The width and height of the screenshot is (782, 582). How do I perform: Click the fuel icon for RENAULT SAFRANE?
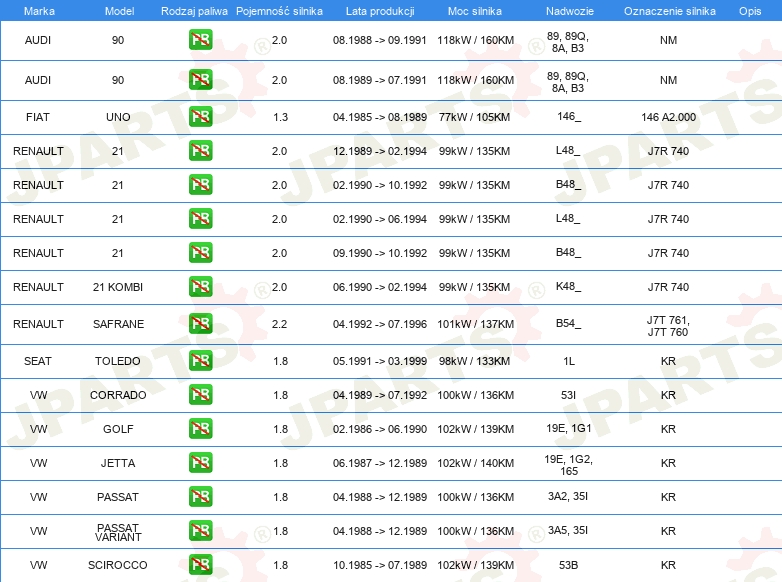click(200, 324)
